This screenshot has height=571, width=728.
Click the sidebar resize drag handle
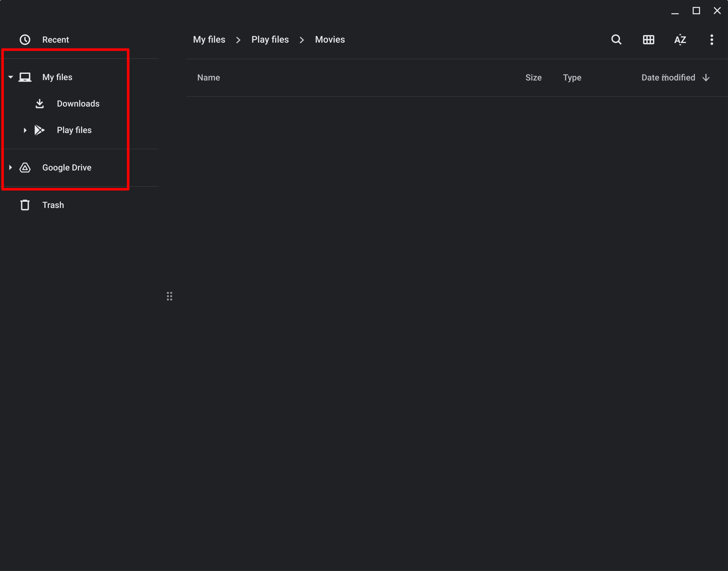(x=169, y=296)
